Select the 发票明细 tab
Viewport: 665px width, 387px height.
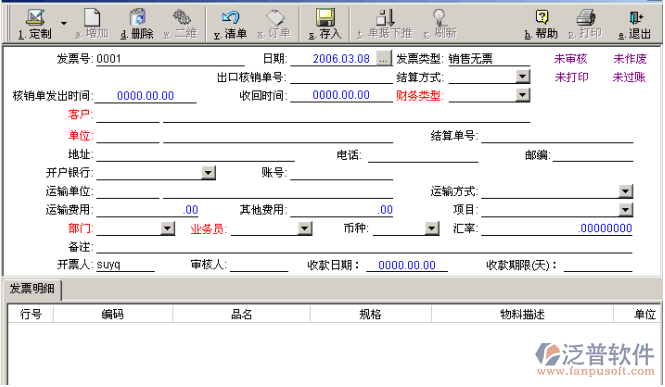[32, 290]
